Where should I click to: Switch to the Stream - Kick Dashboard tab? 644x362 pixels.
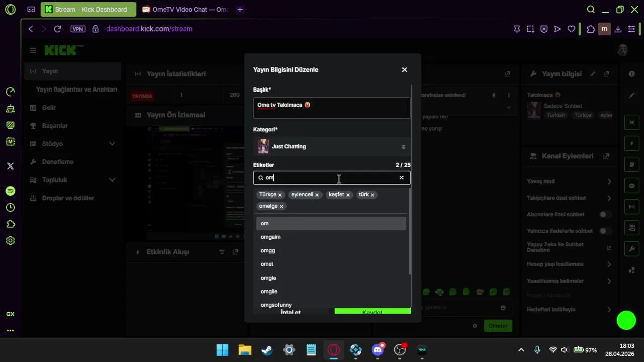tap(88, 9)
